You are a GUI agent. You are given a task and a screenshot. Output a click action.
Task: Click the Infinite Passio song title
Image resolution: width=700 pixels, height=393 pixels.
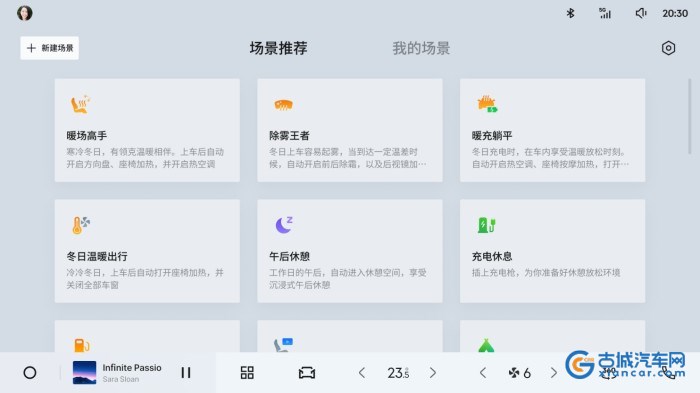coord(132,368)
